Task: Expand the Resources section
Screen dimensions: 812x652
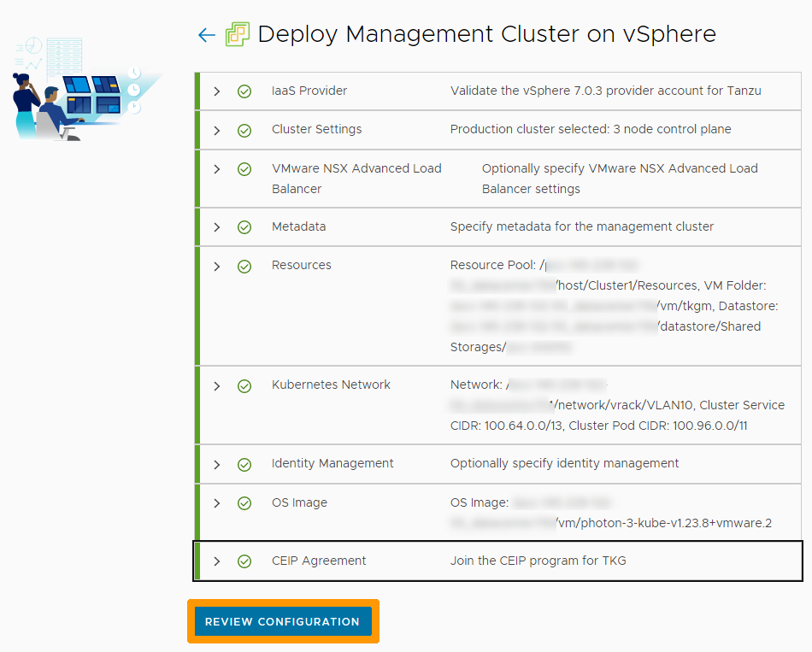Action: [x=217, y=267]
